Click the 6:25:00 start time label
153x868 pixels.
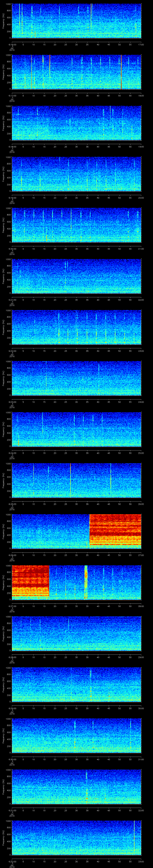pyautogui.click(x=12, y=504)
